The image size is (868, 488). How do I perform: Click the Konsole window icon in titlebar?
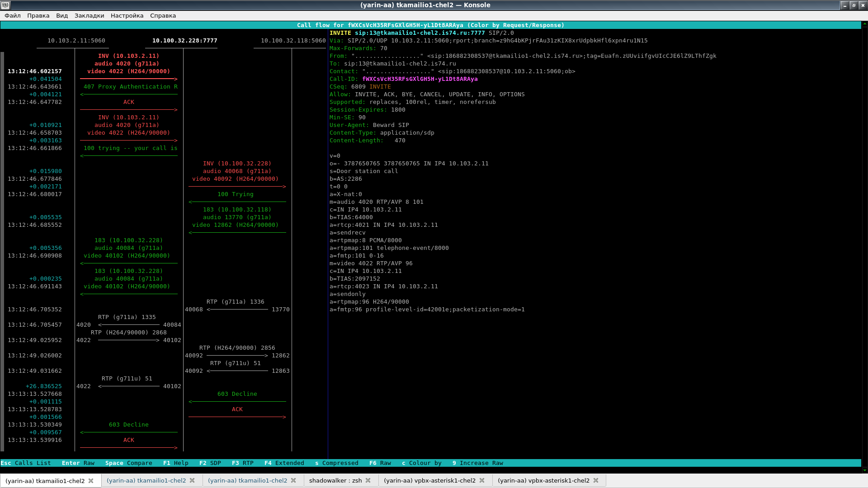[5, 5]
